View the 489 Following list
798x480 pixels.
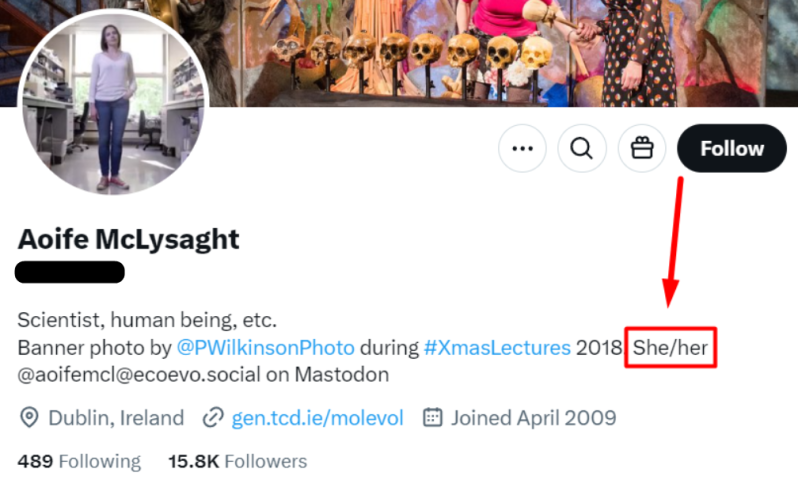pyautogui.click(x=79, y=461)
